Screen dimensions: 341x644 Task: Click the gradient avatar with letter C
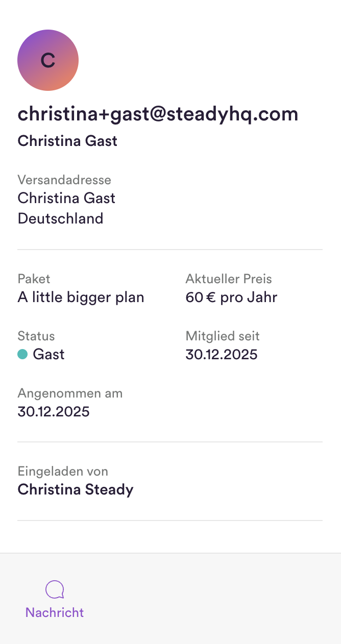pyautogui.click(x=48, y=60)
